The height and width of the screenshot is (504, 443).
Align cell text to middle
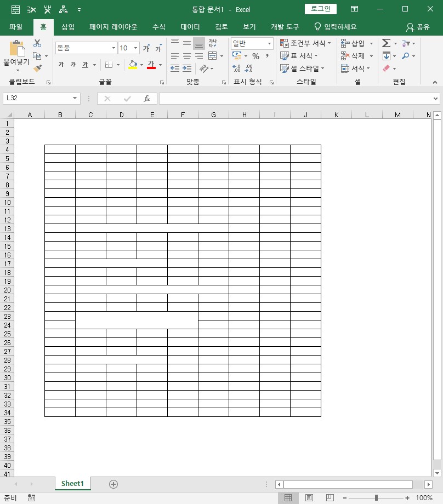[x=187, y=43]
